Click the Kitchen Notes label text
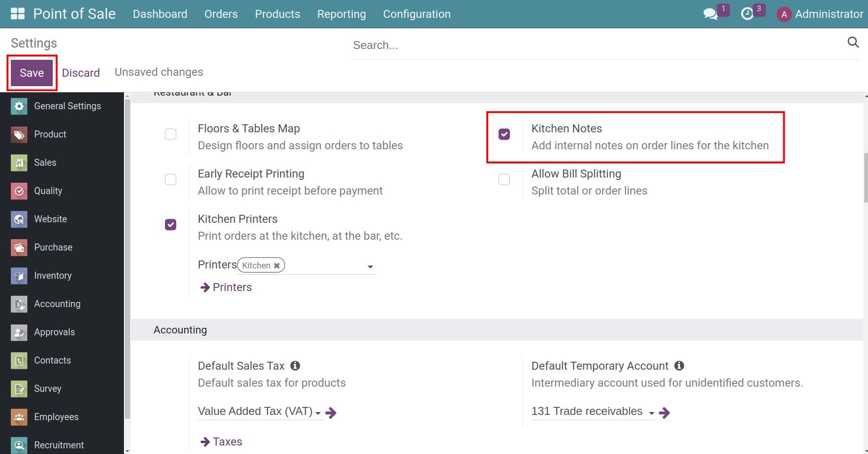Image resolution: width=868 pixels, height=454 pixels. point(566,129)
